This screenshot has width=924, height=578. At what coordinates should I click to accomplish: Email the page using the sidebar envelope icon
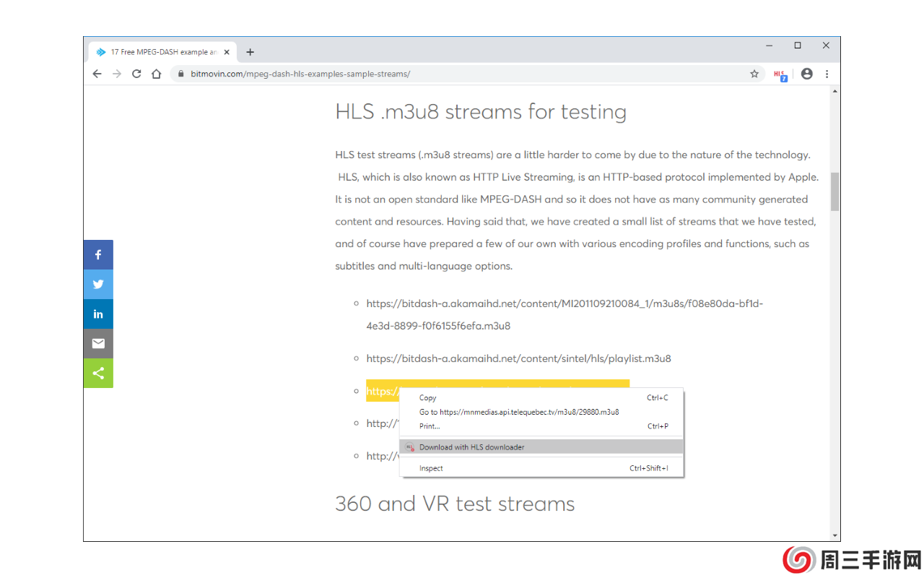pyautogui.click(x=98, y=343)
